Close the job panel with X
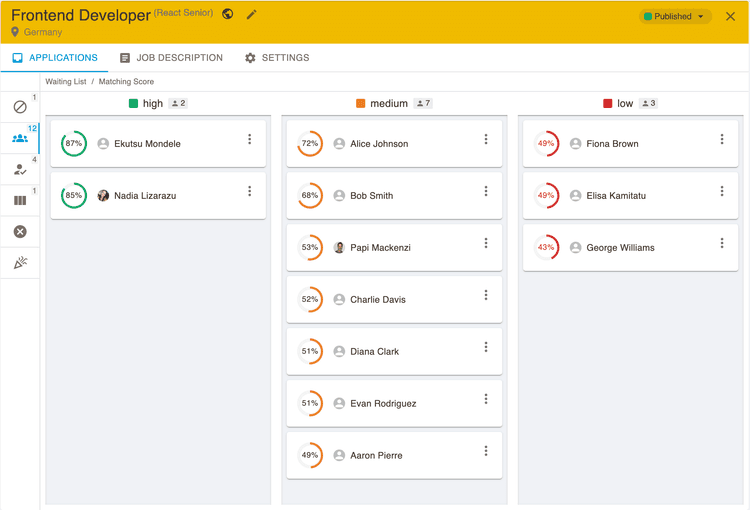 click(730, 17)
